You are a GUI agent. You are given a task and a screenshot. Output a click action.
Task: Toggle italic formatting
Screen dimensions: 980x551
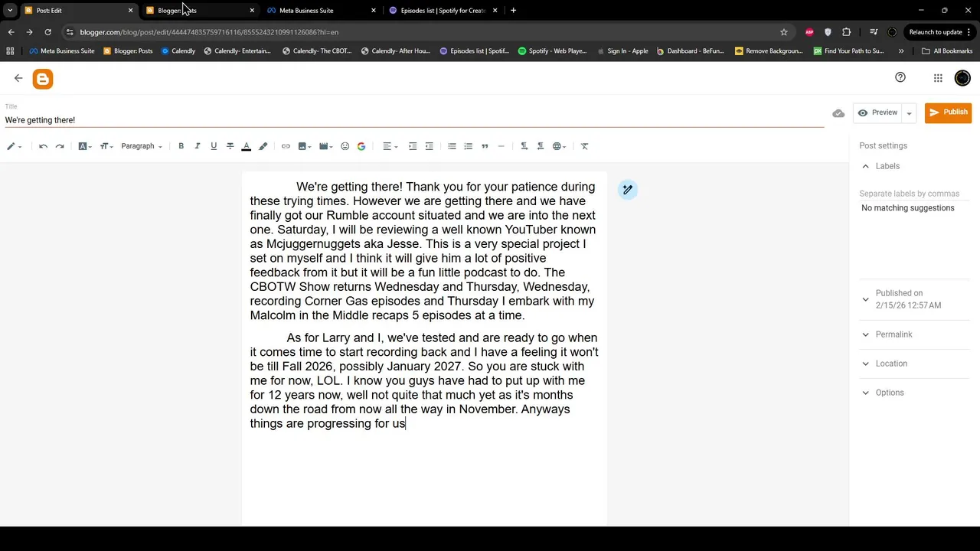click(198, 146)
